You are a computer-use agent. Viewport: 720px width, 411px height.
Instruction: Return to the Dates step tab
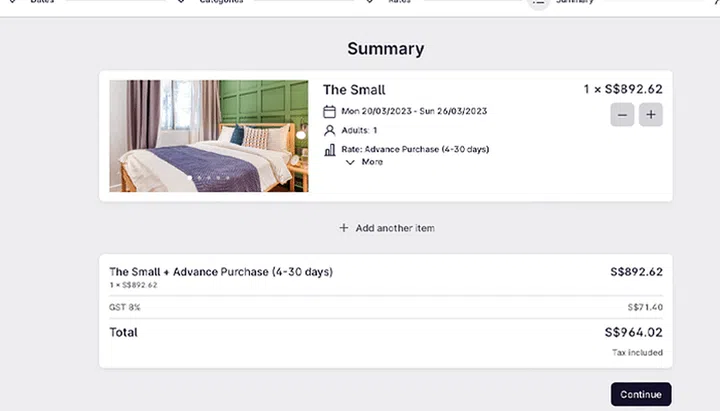43,2
